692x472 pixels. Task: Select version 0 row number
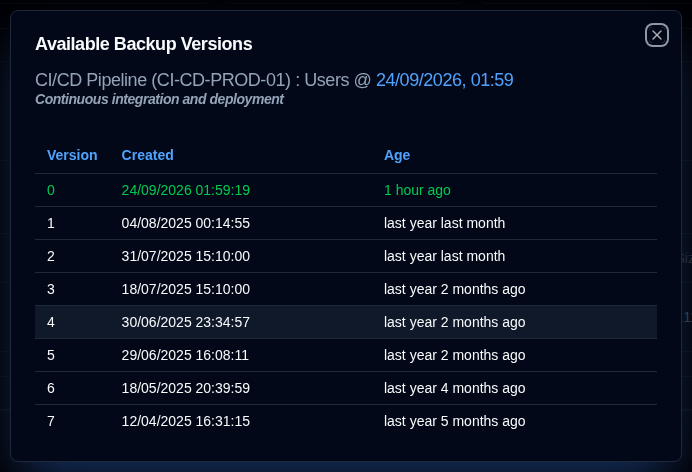pyautogui.click(x=51, y=190)
